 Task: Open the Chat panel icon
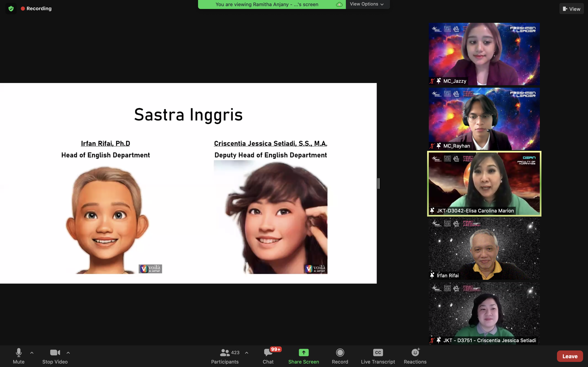[268, 353]
